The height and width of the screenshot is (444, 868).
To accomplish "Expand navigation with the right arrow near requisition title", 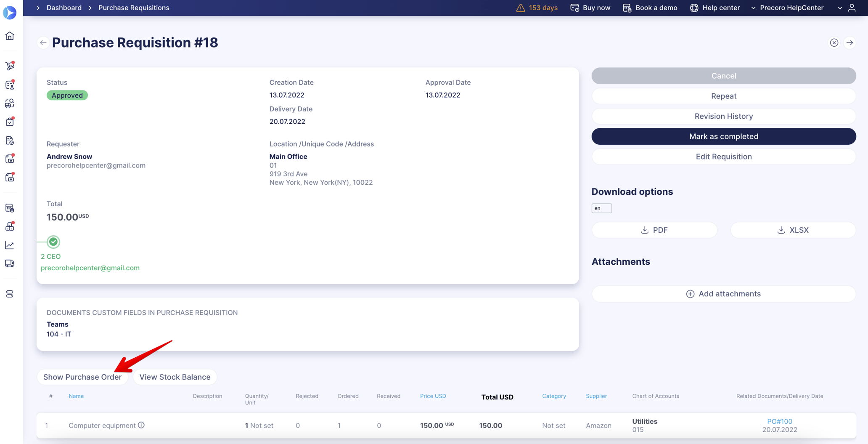I will [x=850, y=43].
